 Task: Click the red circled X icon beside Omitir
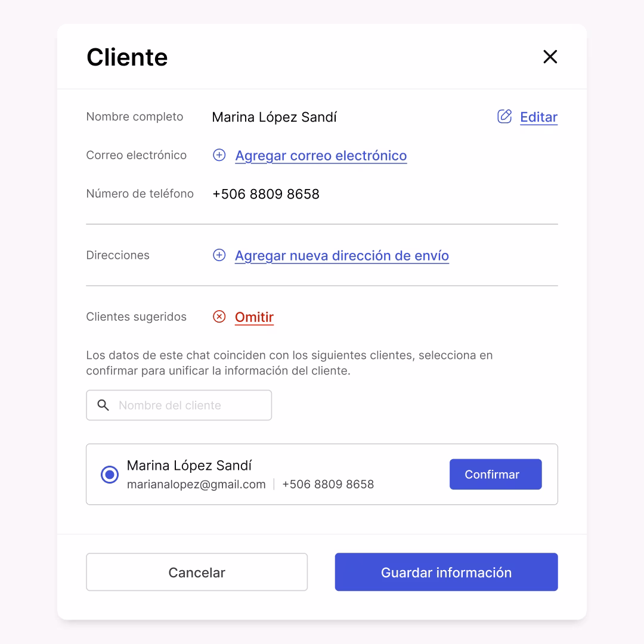tap(219, 317)
